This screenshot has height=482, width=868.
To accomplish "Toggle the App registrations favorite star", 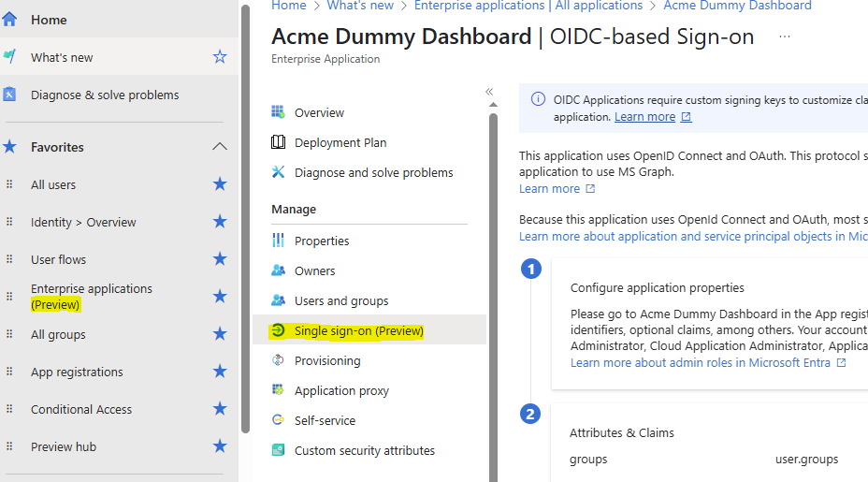I will tap(220, 371).
